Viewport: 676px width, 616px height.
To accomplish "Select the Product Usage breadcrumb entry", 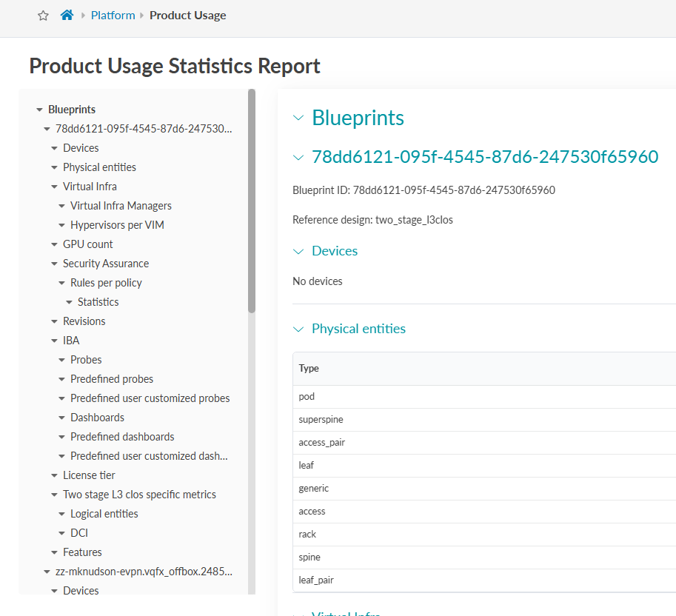I will [187, 15].
